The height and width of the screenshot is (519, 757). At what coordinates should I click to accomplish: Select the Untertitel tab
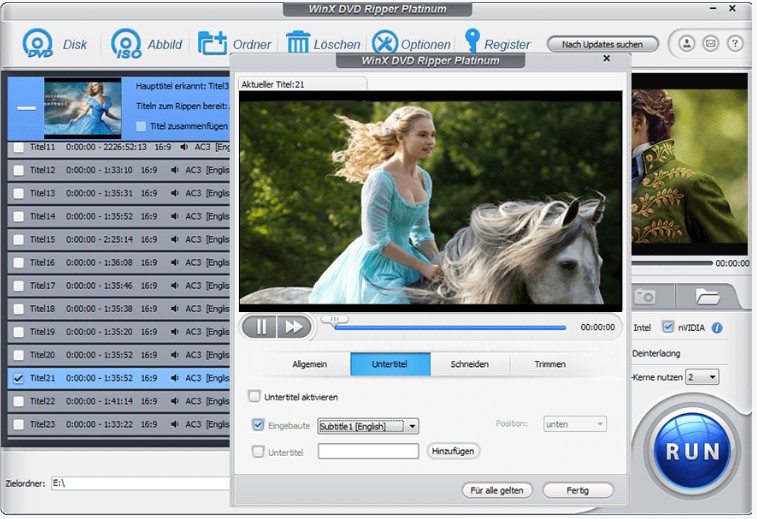[x=390, y=364]
